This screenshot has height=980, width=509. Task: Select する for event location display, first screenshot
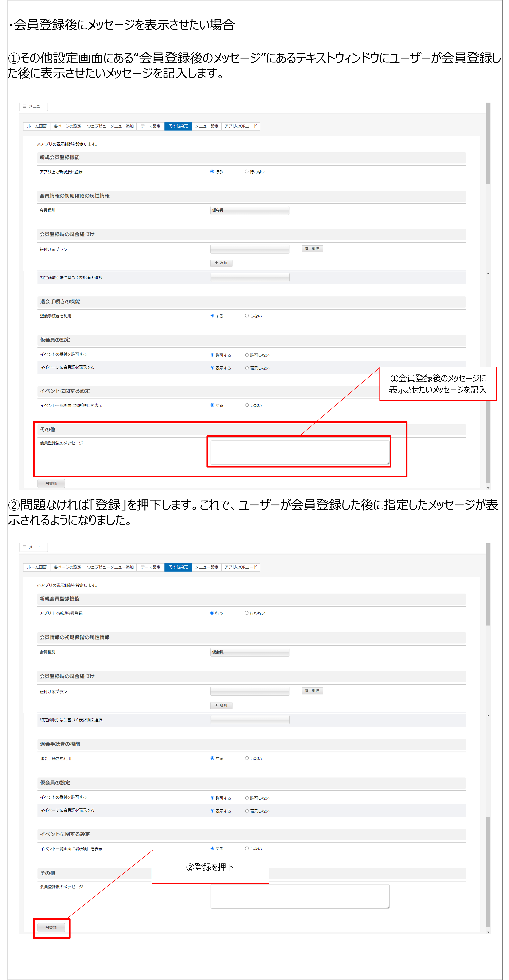click(212, 405)
